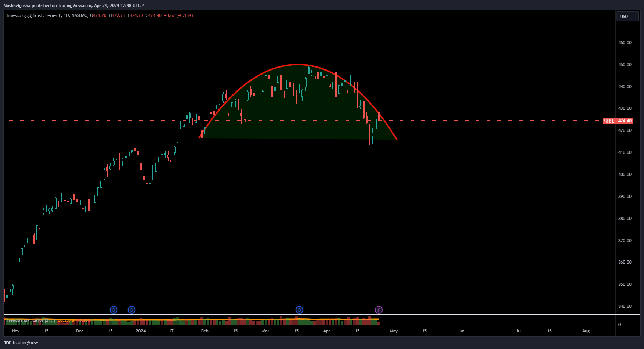Click the 410.00 price axis label
This screenshot has height=349, width=644.
[x=625, y=152]
